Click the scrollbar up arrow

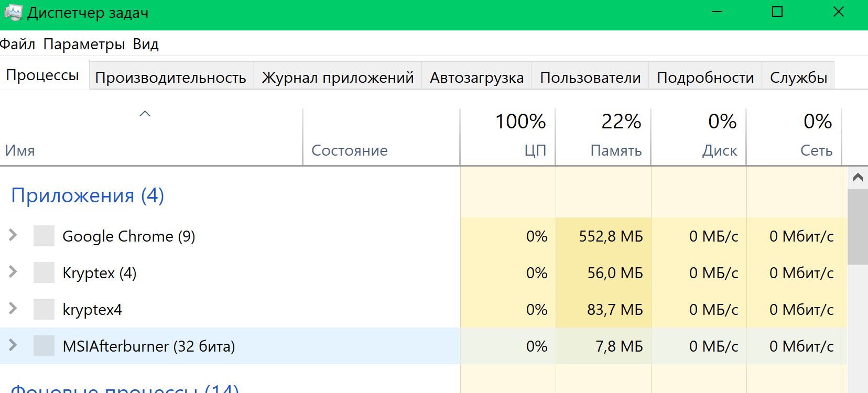pos(858,177)
